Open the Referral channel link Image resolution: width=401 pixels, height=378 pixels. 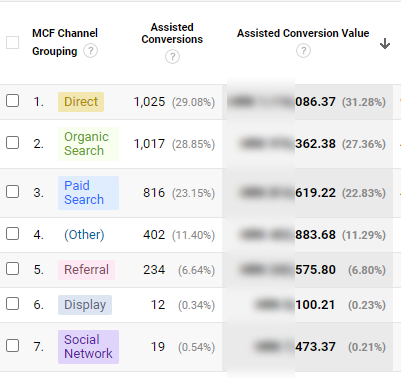point(86,270)
